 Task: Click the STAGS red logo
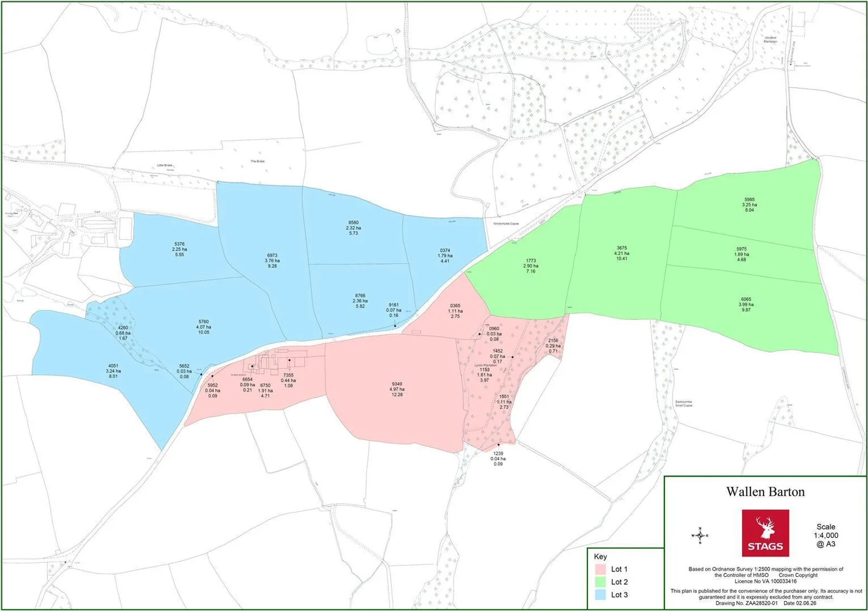click(x=765, y=532)
